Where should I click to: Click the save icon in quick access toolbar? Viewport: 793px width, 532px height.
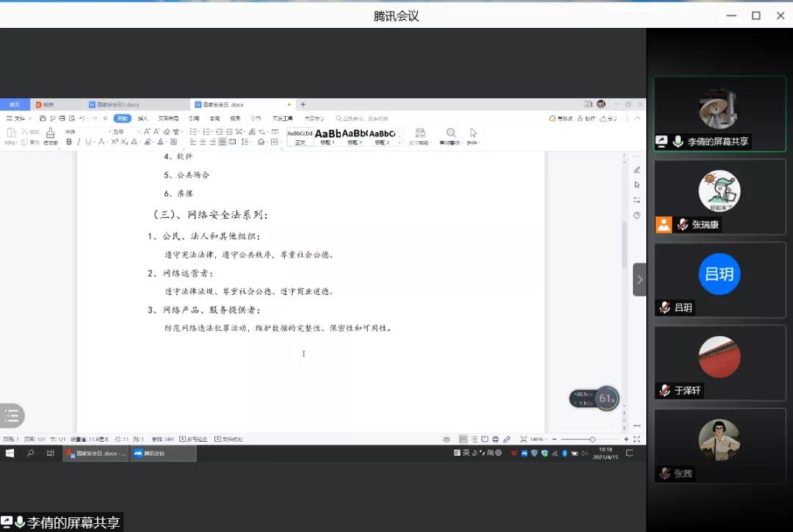(x=43, y=118)
